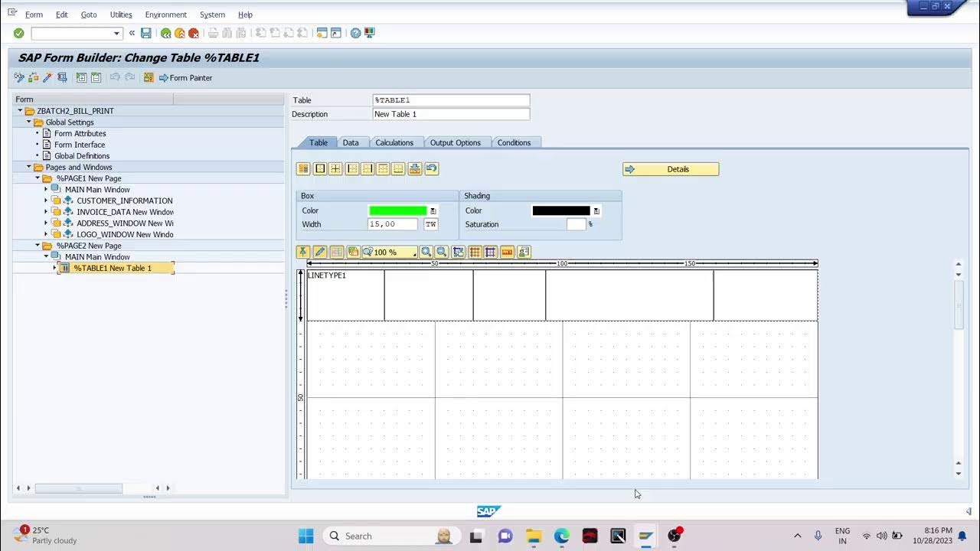Click the Saturation percentage field
The height and width of the screenshot is (551, 980).
[576, 224]
